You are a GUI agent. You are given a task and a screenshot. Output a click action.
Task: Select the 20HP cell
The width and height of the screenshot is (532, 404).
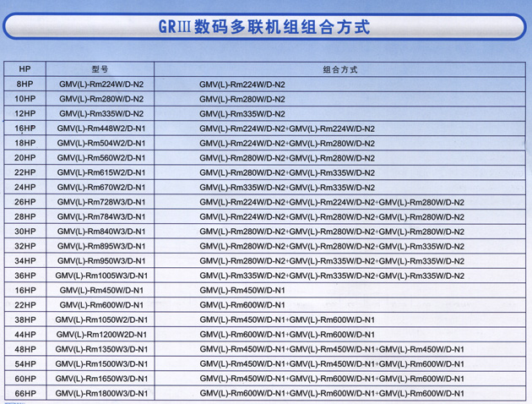click(24, 157)
